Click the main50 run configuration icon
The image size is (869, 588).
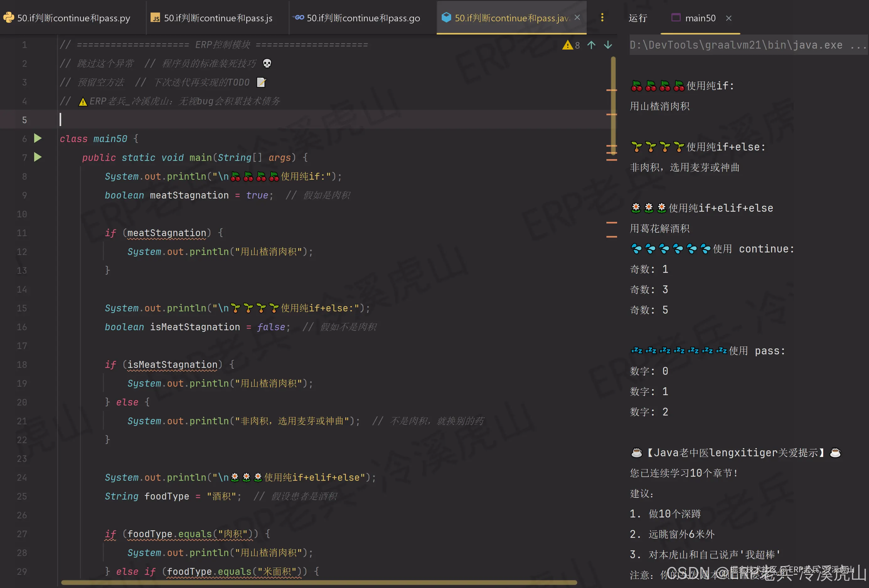(676, 18)
